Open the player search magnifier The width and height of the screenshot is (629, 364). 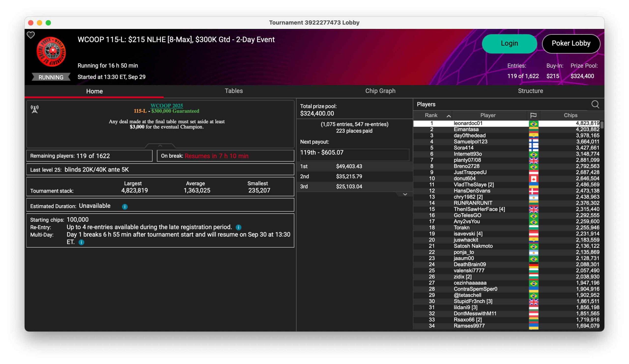(x=595, y=104)
